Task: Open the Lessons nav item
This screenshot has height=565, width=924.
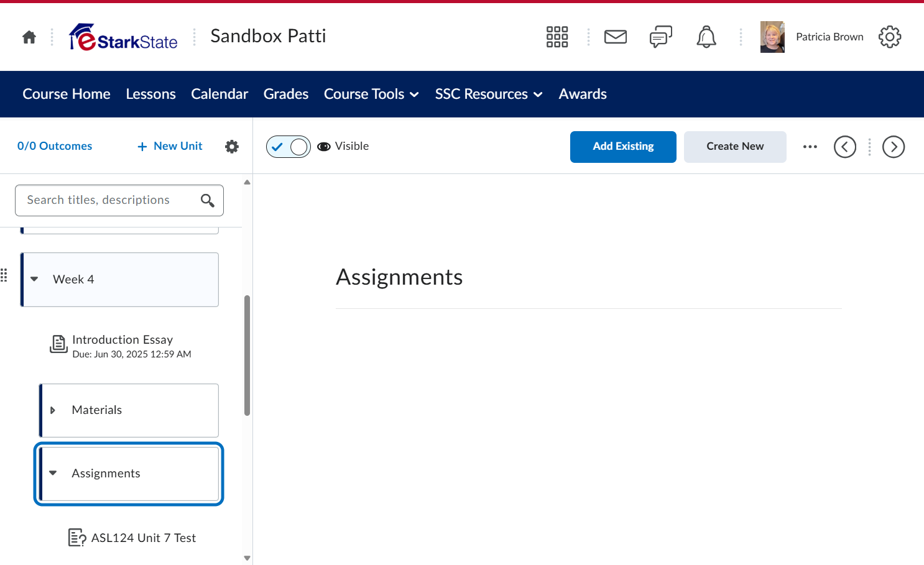Action: [x=151, y=94]
